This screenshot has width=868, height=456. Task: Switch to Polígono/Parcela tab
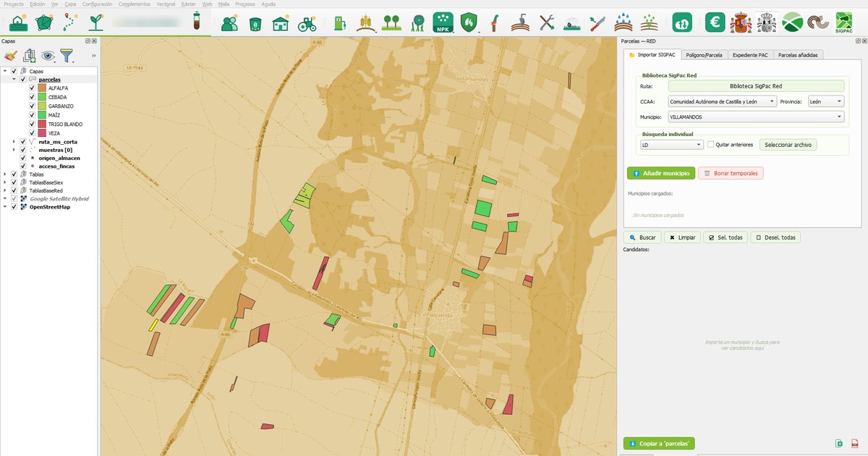(704, 55)
